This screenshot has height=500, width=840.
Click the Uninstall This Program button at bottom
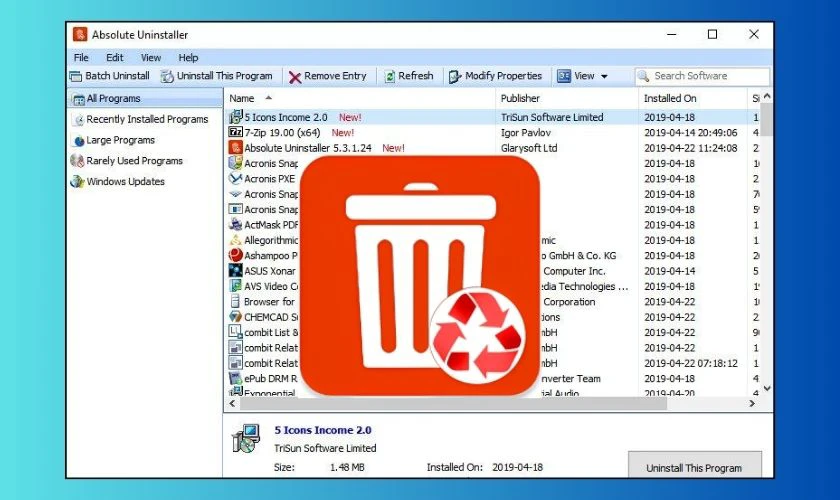coord(694,465)
